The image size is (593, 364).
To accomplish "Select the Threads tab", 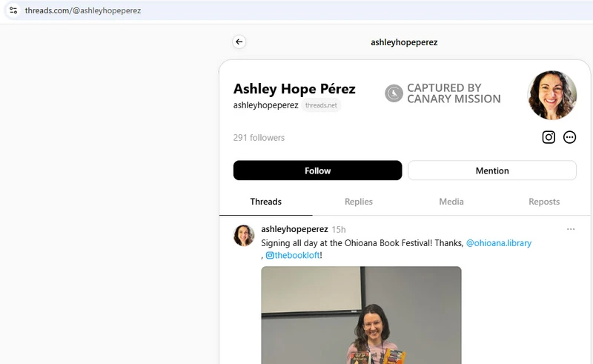I will click(x=265, y=202).
